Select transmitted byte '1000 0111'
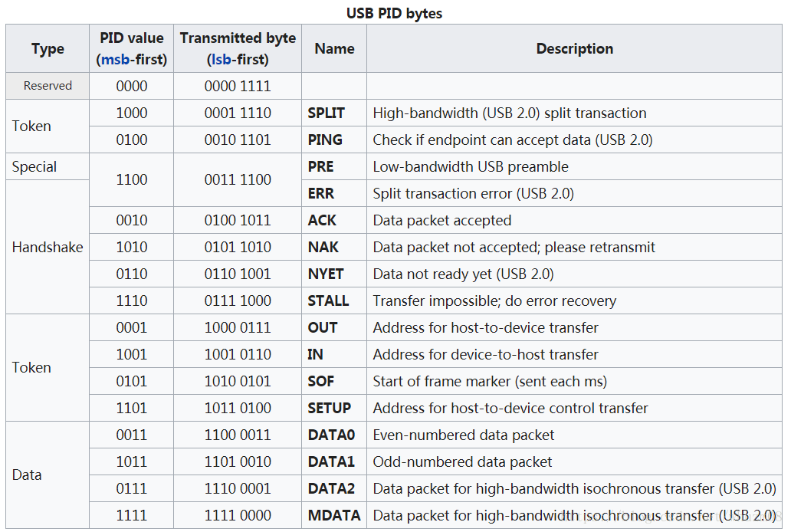 [x=238, y=327]
